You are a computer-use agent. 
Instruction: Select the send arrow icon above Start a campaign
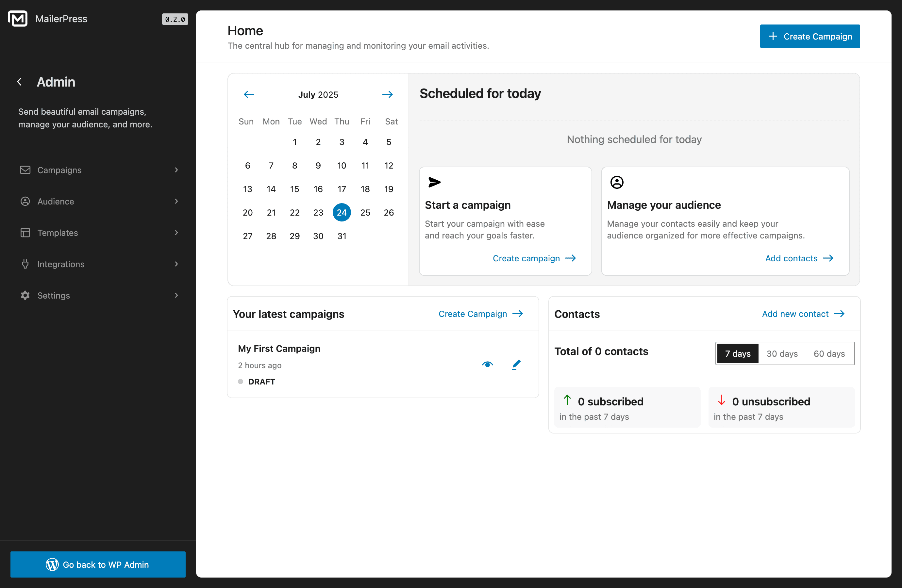tap(434, 182)
